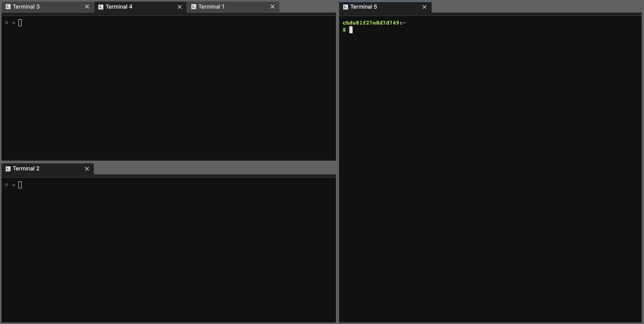Viewport: 644px width, 324px height.
Task: Click the shell icon on Terminal 2 tab
Action: point(8,168)
